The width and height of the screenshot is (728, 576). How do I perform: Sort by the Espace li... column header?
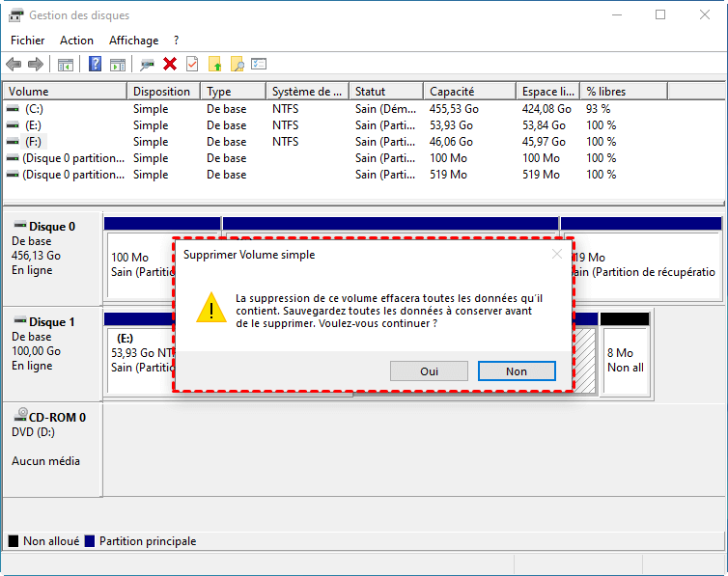(548, 92)
